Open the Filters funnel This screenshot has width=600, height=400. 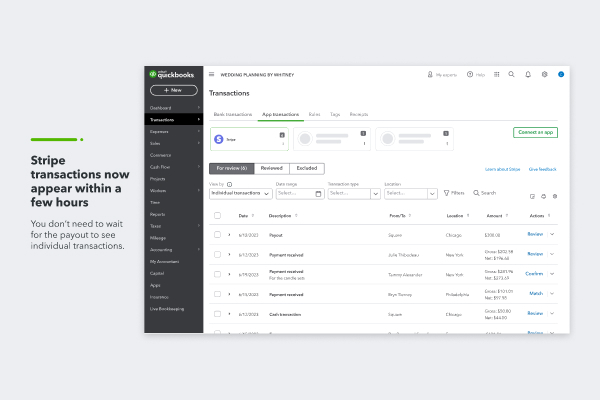tap(454, 193)
